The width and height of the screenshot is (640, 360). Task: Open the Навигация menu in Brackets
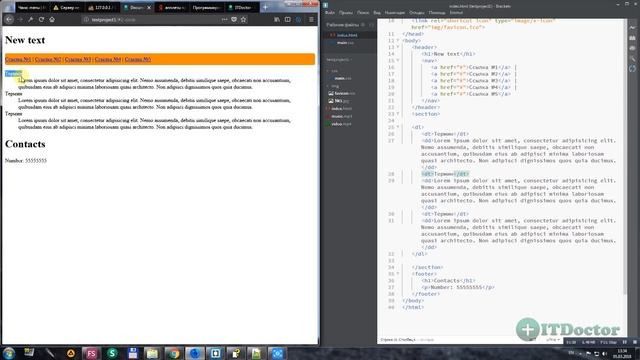(395, 13)
